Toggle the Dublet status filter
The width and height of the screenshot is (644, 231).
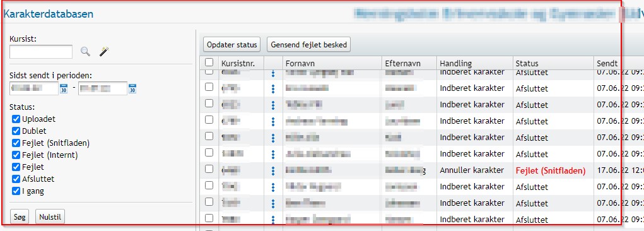coord(16,131)
